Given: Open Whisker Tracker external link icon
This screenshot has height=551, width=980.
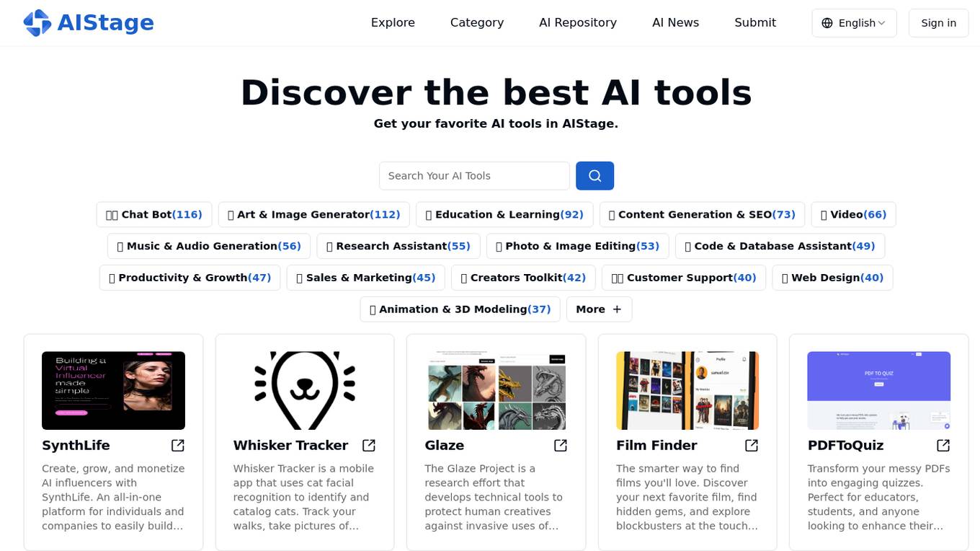Looking at the screenshot, I should [x=369, y=446].
